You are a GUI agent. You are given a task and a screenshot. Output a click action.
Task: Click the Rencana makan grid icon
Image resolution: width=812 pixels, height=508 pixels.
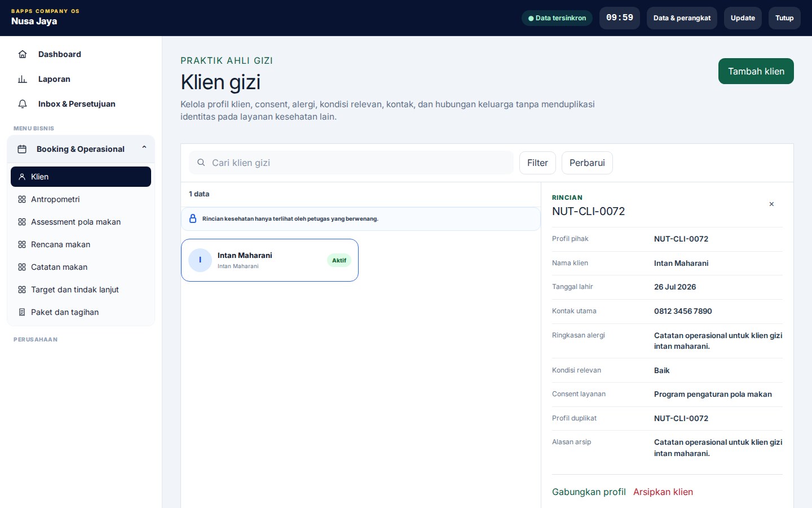(22, 244)
